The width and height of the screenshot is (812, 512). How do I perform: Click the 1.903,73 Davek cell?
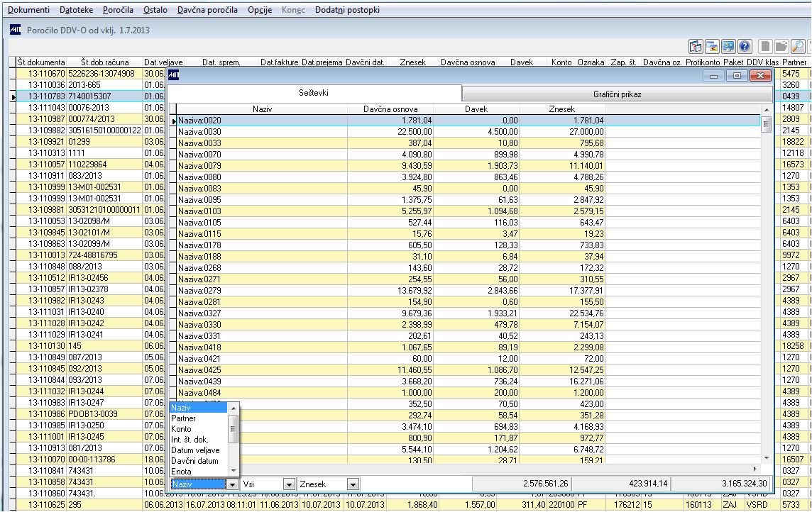tap(476, 166)
